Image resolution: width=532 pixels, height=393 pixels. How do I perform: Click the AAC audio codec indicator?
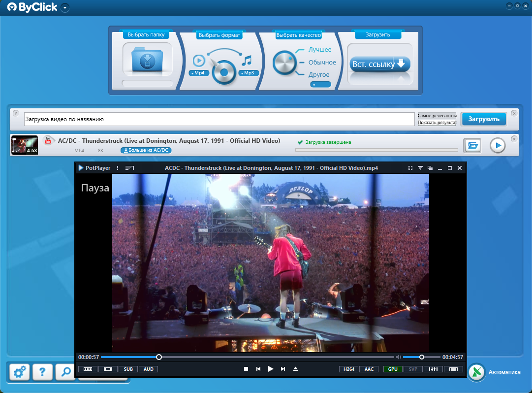(x=369, y=369)
